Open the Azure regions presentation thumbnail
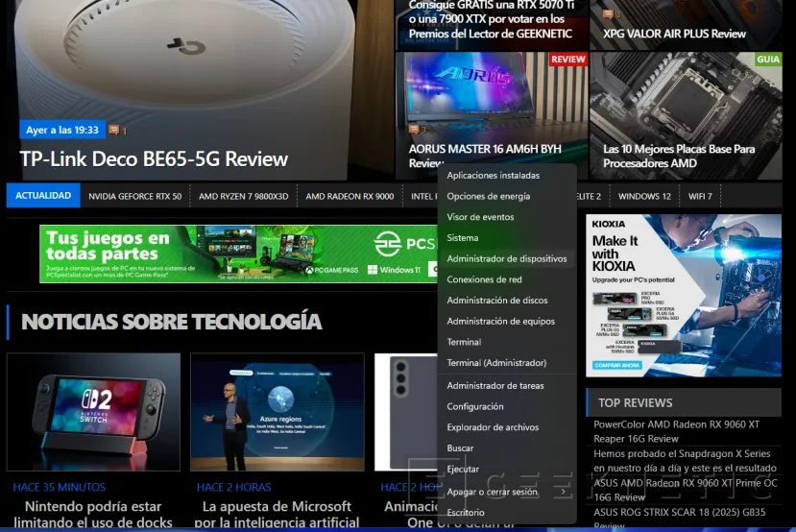The height and width of the screenshot is (532, 796). [277, 412]
